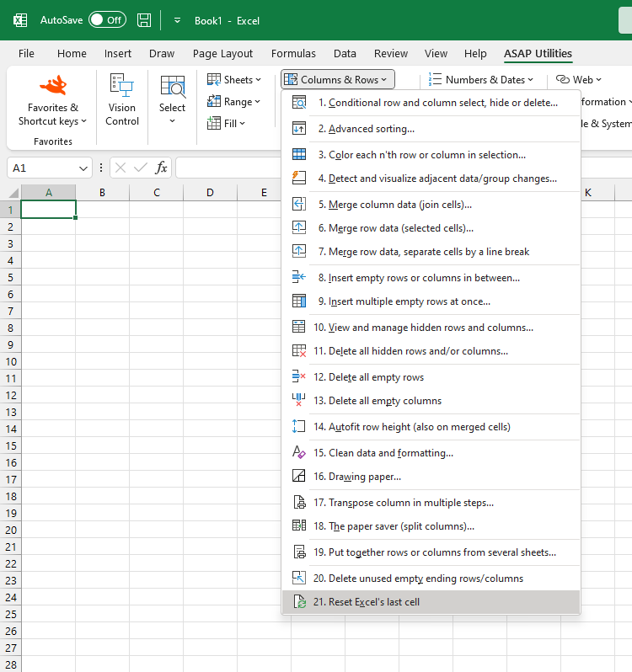Click the formula bar Cancel X icon

121,168
